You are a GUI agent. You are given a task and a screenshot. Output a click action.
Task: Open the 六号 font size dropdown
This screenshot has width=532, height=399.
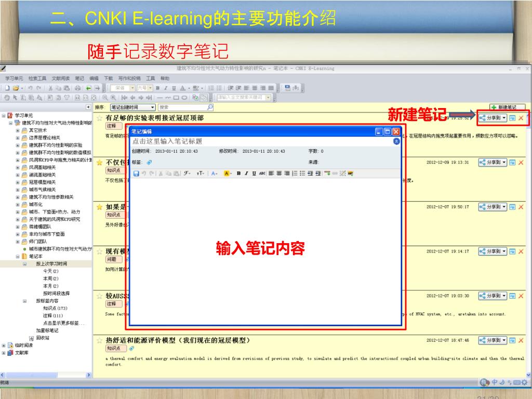point(150,88)
